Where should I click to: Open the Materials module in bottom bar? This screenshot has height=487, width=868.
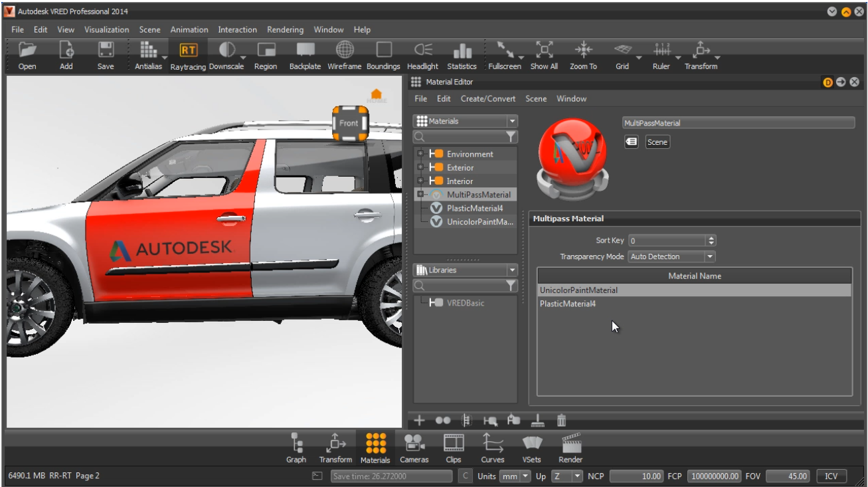click(x=375, y=448)
